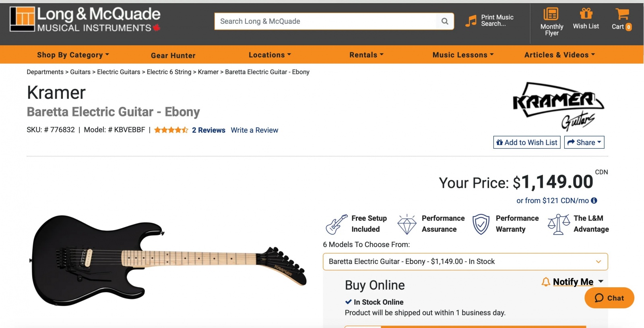Click the financing info circle icon
Viewport: 644px width, 328px height.
click(x=594, y=200)
